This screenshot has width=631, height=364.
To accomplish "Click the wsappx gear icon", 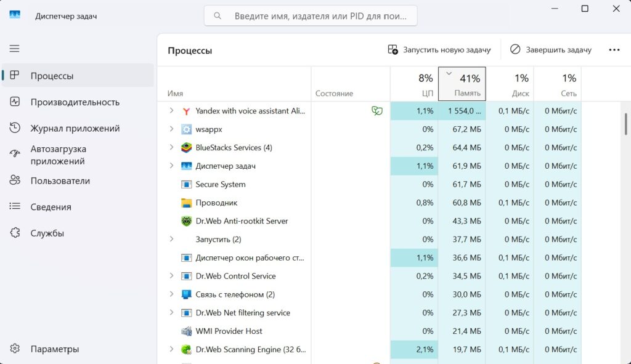I will click(186, 129).
